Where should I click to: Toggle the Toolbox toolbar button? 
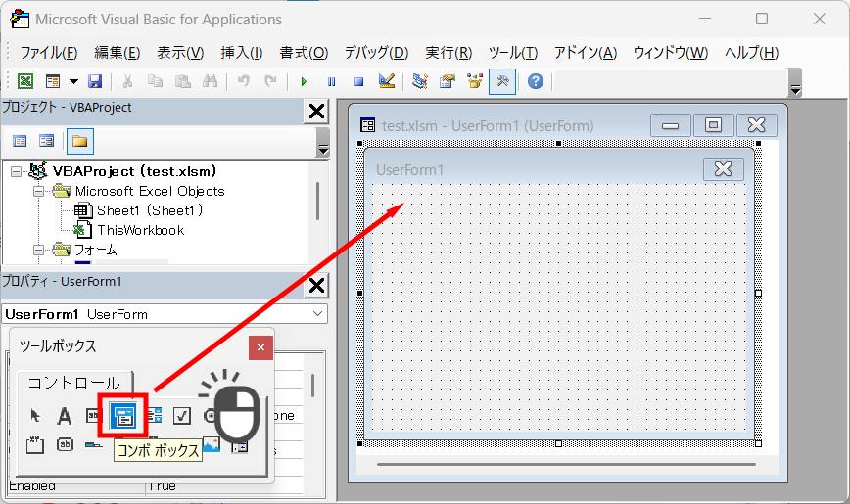(x=502, y=81)
